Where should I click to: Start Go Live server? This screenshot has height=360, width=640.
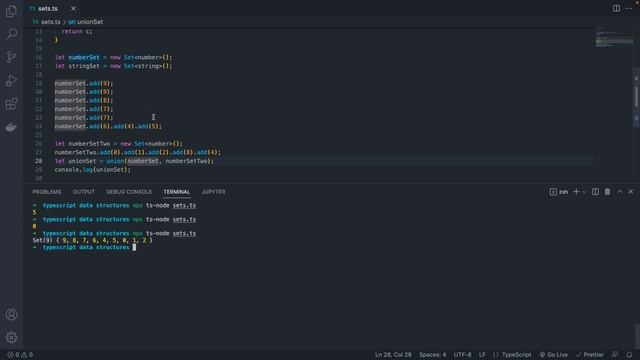tap(553, 355)
